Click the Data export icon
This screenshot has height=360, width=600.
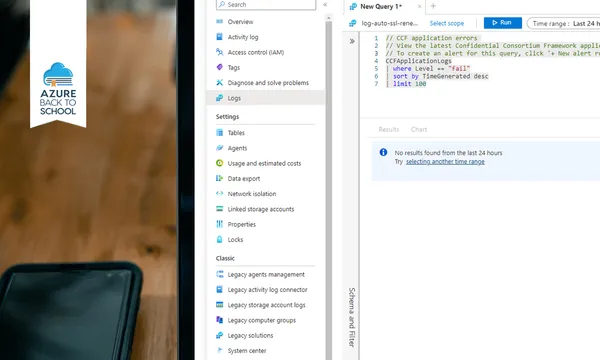click(x=219, y=178)
